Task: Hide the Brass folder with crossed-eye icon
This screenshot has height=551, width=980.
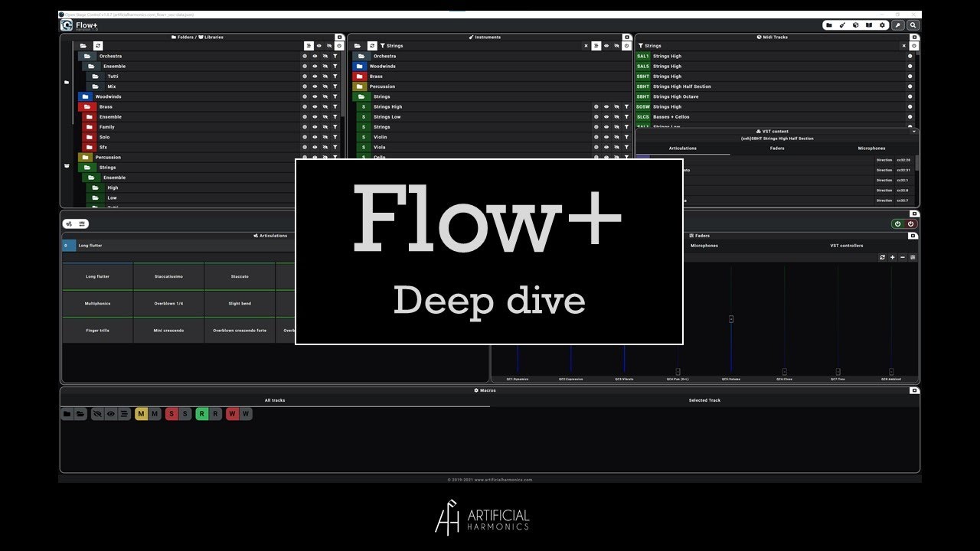Action: [x=325, y=106]
